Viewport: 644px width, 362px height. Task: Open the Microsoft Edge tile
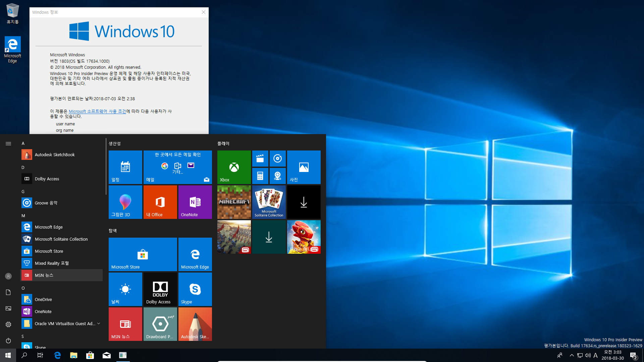tap(195, 254)
